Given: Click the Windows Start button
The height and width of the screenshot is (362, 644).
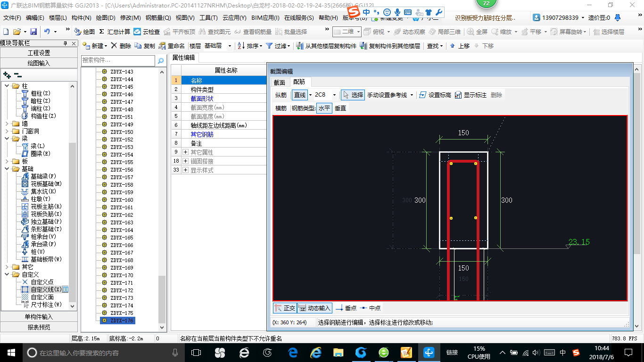Looking at the screenshot, I should [11, 352].
